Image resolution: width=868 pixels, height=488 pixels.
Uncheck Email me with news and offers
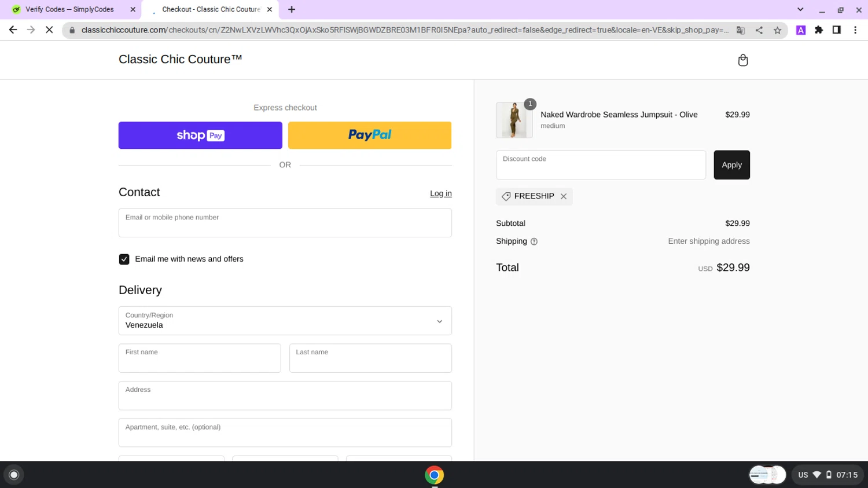[124, 259]
